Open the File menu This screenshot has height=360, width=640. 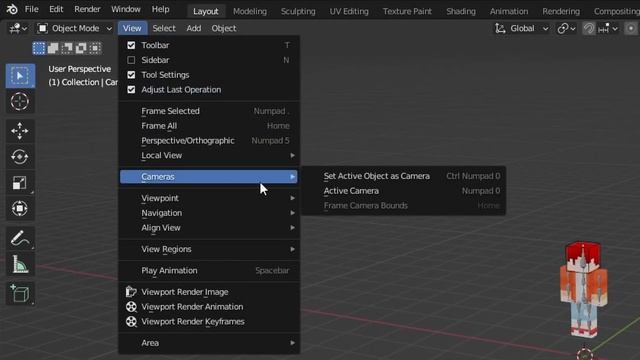(x=31, y=9)
